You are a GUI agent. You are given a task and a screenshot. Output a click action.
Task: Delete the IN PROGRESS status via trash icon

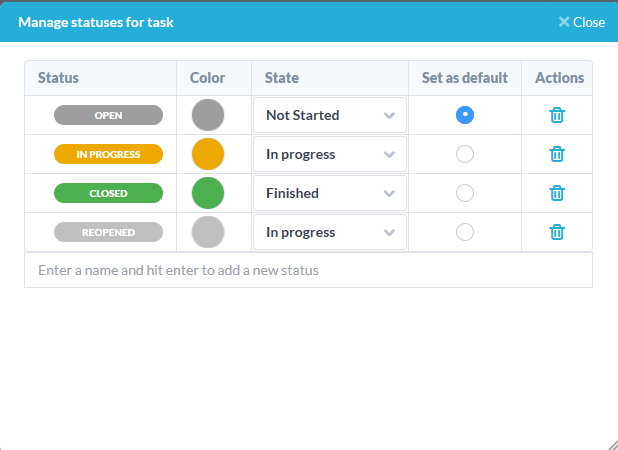(557, 154)
